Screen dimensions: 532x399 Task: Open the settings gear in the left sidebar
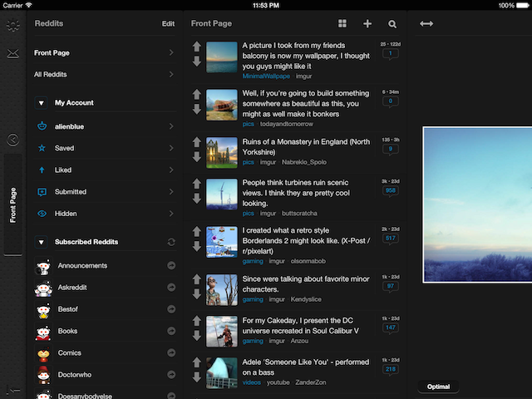click(12, 26)
